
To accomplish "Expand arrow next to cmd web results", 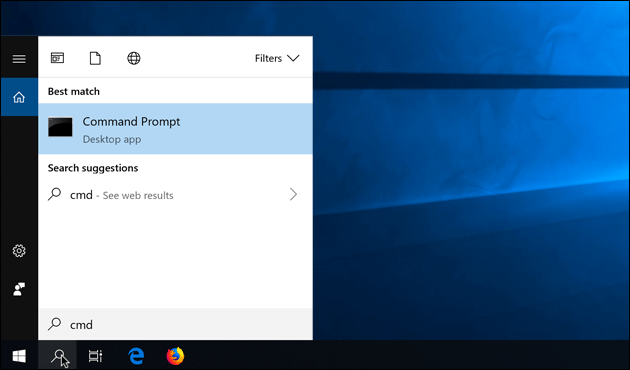I will [293, 195].
